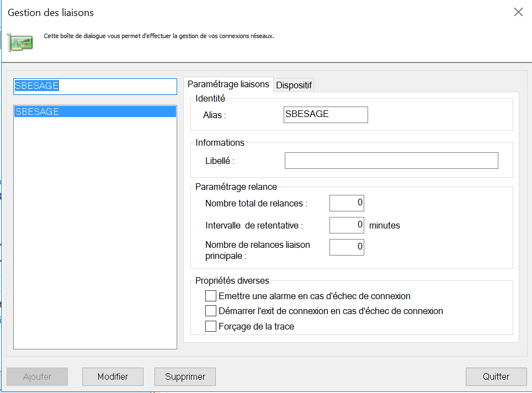This screenshot has height=393, width=532.
Task: Click the network card icon in header
Action: point(20,42)
